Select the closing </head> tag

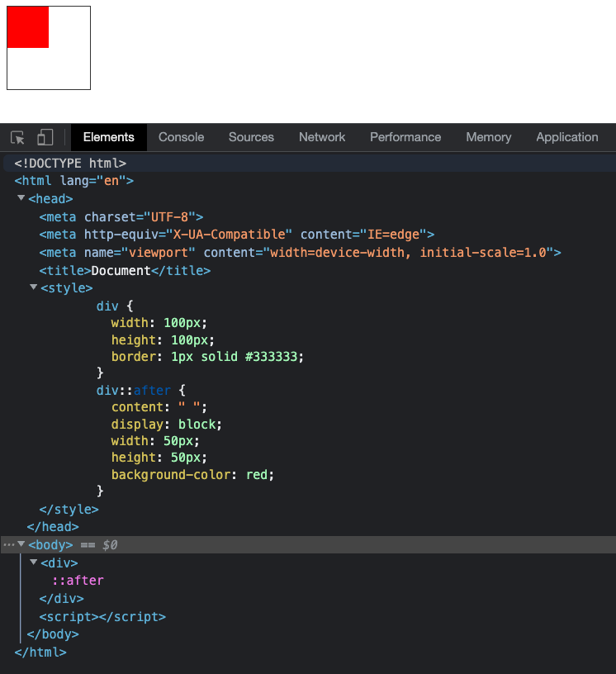53,527
